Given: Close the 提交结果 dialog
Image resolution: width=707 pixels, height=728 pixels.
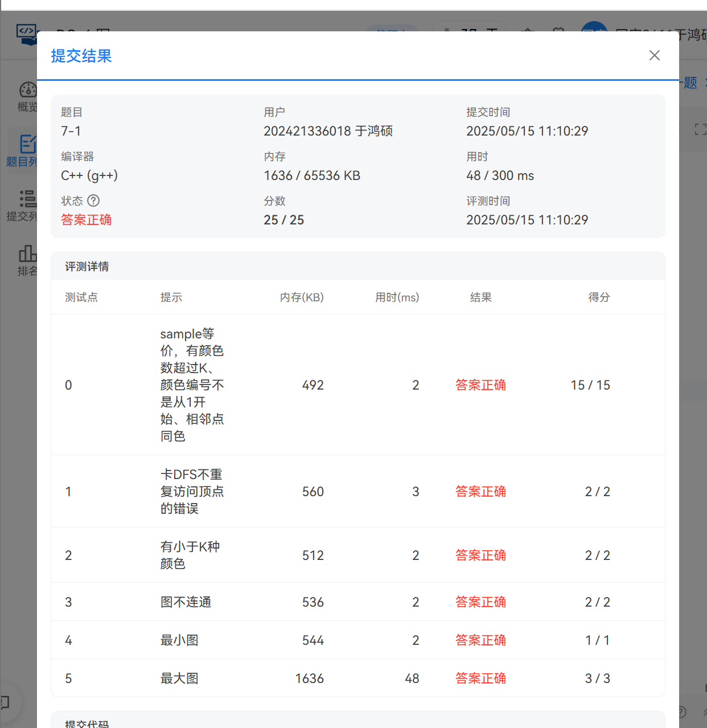Looking at the screenshot, I should point(655,55).
